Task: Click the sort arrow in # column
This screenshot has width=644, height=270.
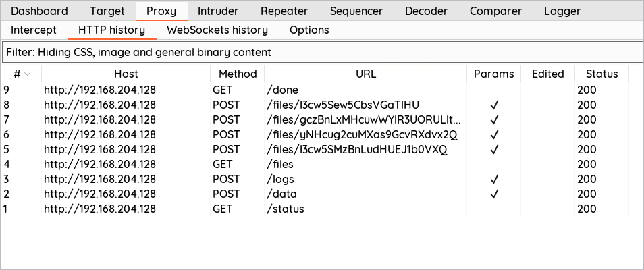Action: coord(28,74)
